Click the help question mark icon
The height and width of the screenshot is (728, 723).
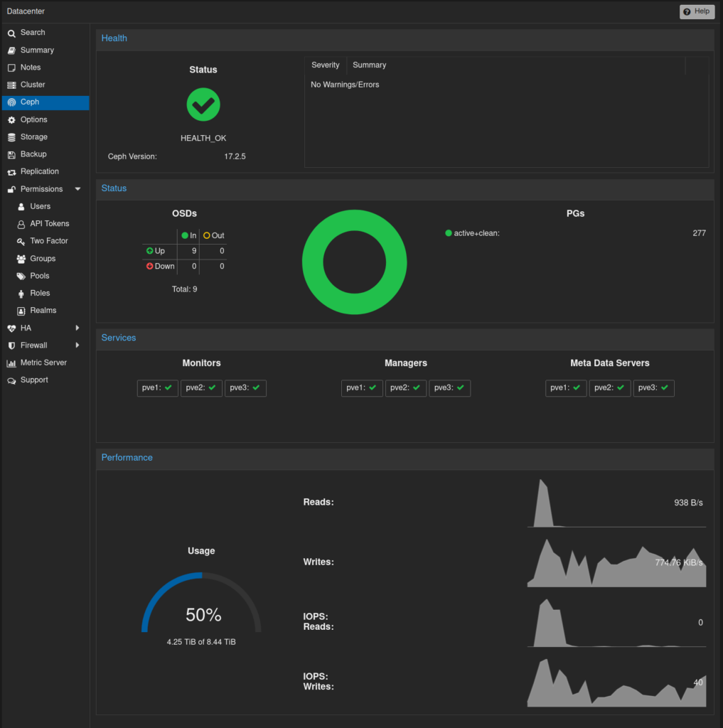coord(687,11)
